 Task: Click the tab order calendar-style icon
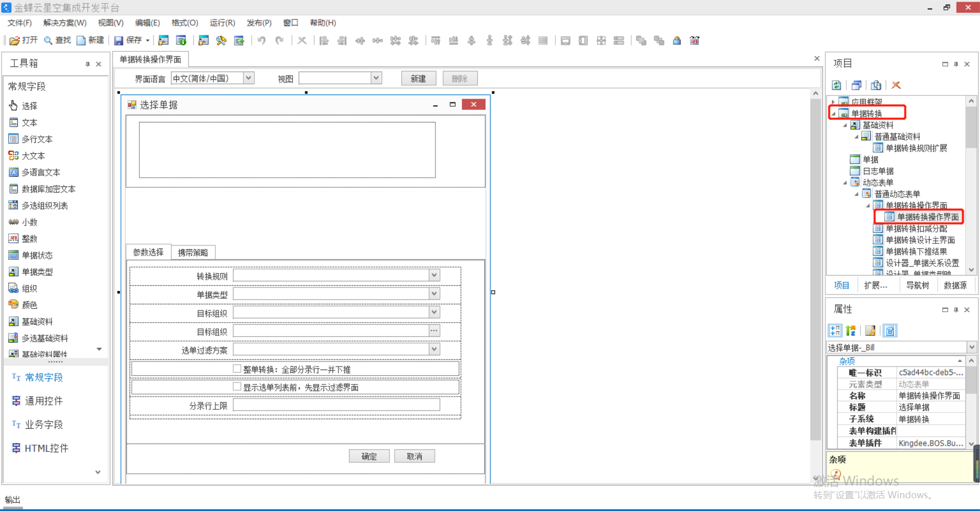(695, 40)
